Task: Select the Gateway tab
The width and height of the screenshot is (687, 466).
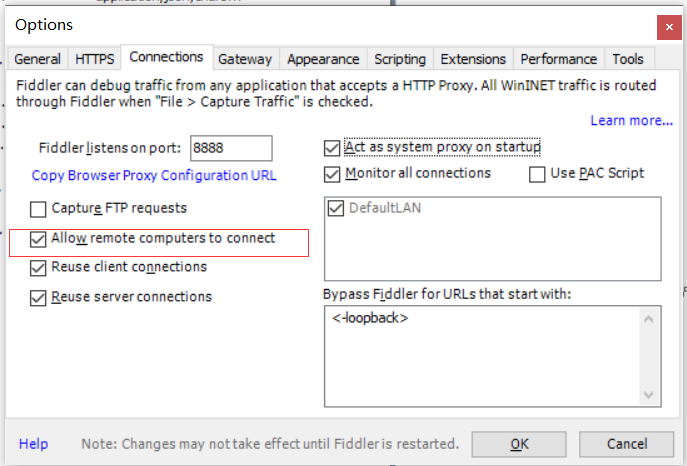Action: tap(245, 59)
